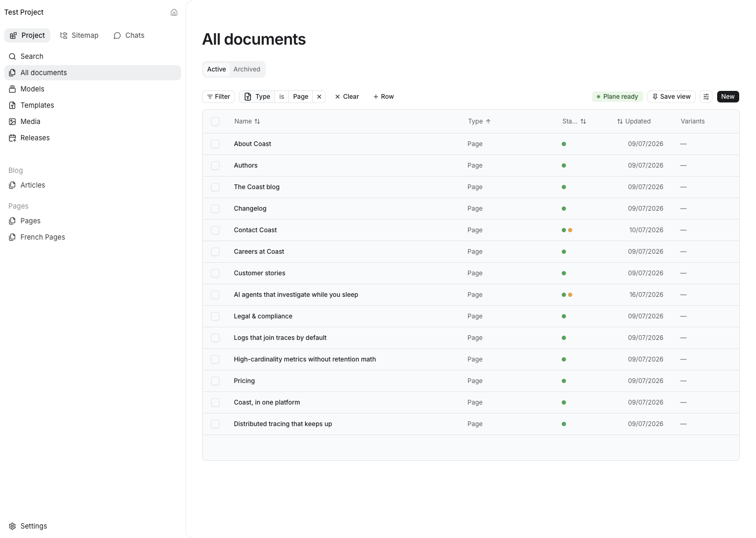
Task: Click the status dots for Contact Coast
Action: [x=567, y=230]
